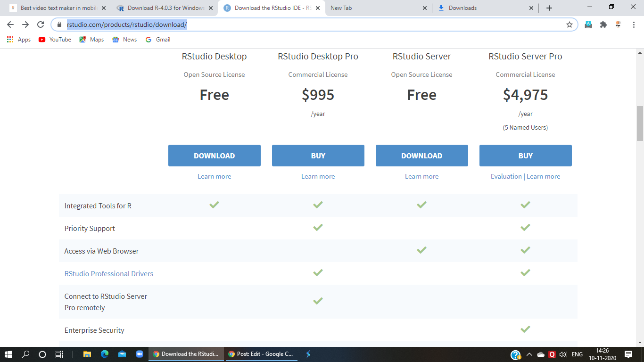Click the blue help question-mark tray icon

coord(516,354)
